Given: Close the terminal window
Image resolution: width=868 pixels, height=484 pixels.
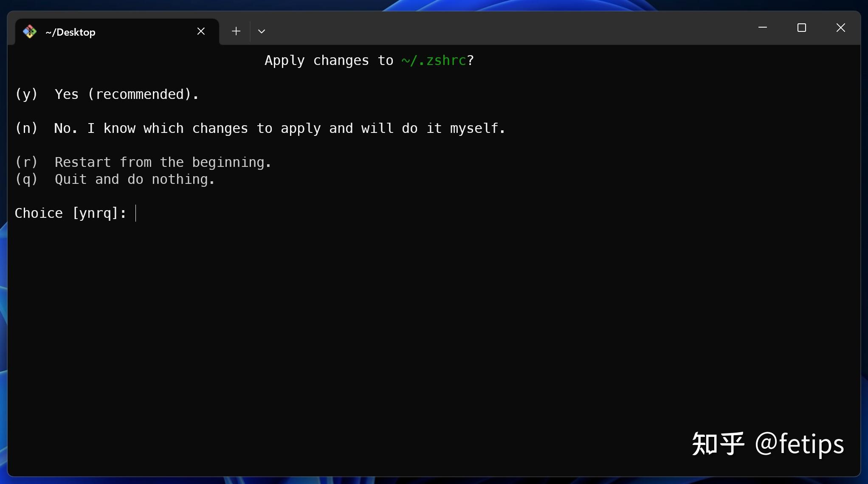Looking at the screenshot, I should (840, 28).
